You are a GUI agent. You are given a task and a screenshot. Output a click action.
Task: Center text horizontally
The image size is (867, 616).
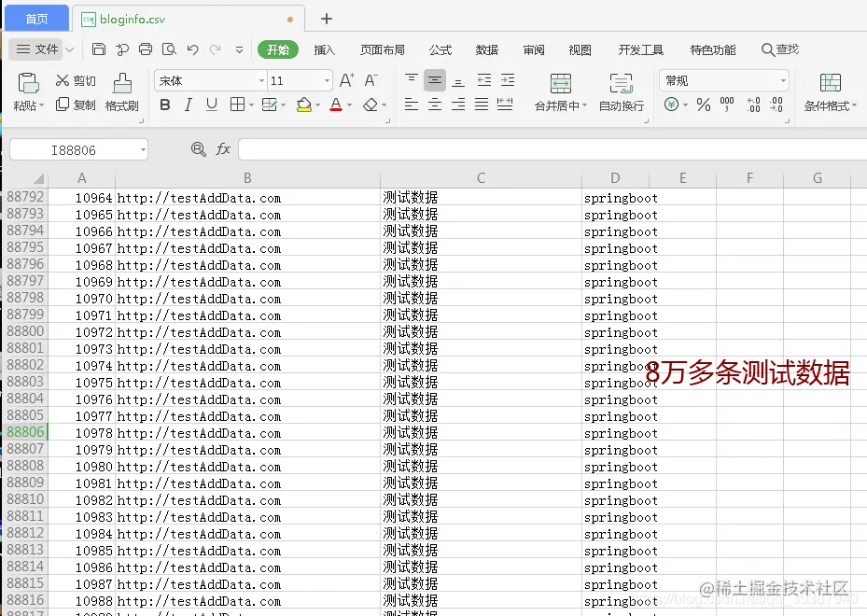click(435, 104)
